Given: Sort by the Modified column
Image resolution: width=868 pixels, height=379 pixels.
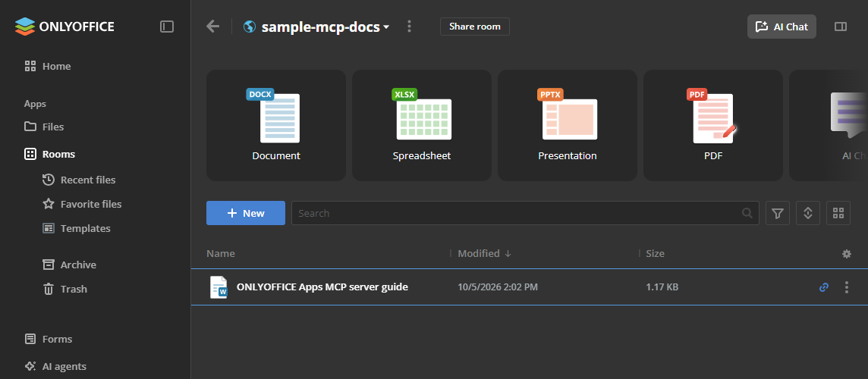Looking at the screenshot, I should tap(484, 253).
